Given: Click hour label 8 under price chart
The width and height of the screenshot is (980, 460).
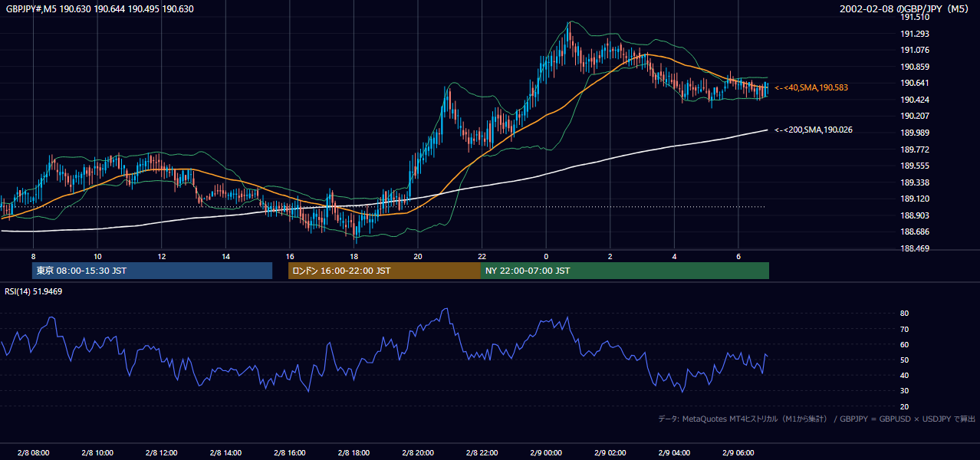Looking at the screenshot, I should coord(33,256).
